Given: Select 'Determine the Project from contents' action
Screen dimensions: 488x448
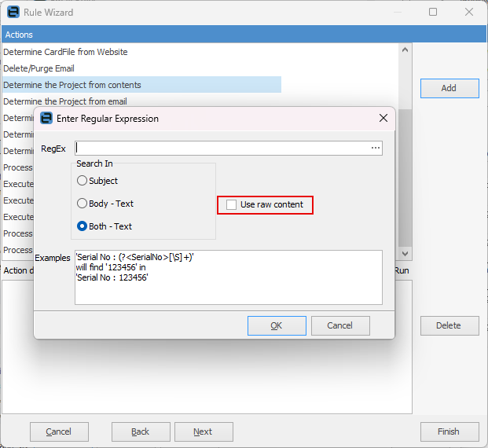Looking at the screenshot, I should (141, 85).
